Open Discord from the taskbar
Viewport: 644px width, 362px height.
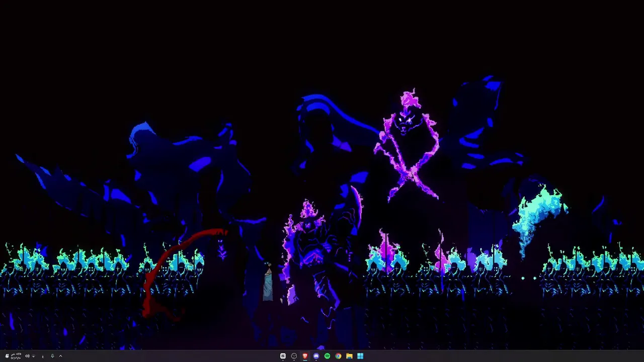[316, 356]
